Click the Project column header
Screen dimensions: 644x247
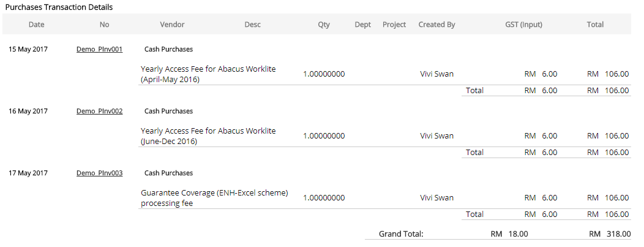394,25
